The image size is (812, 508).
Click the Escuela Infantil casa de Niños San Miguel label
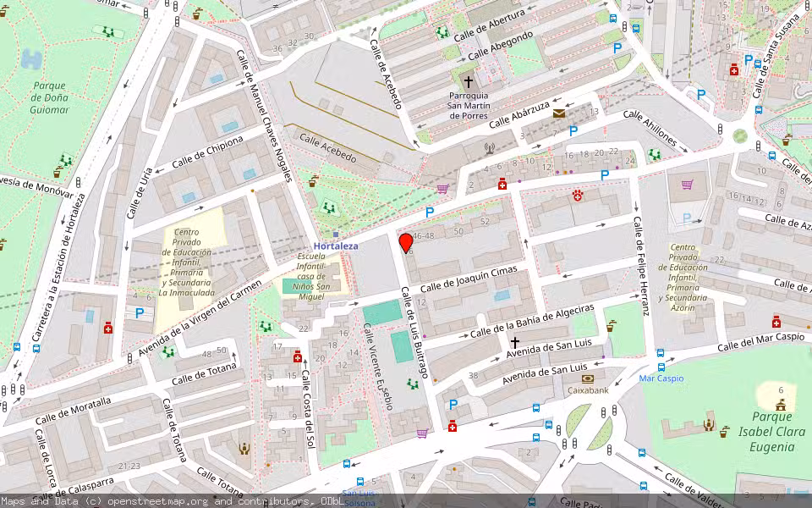311,276
